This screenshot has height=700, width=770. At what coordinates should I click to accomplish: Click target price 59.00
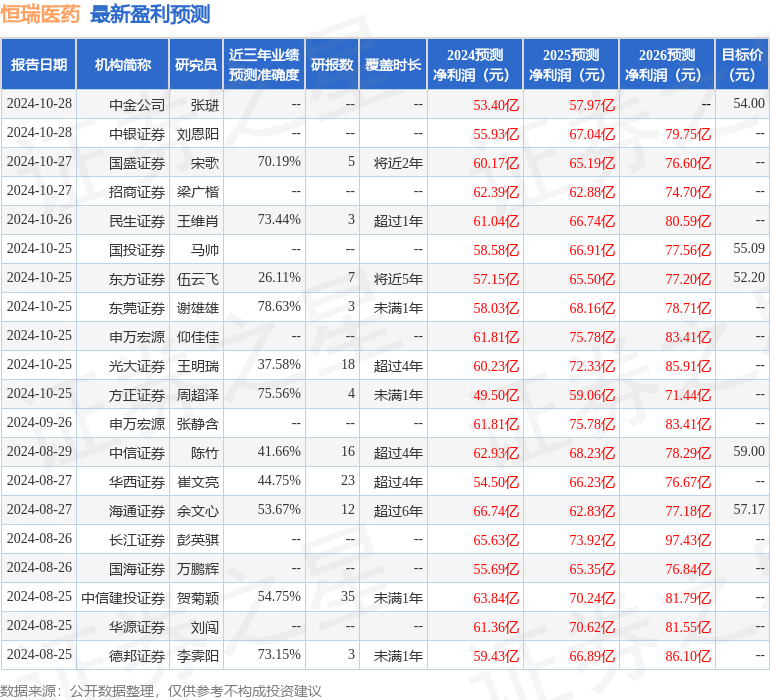point(749,451)
